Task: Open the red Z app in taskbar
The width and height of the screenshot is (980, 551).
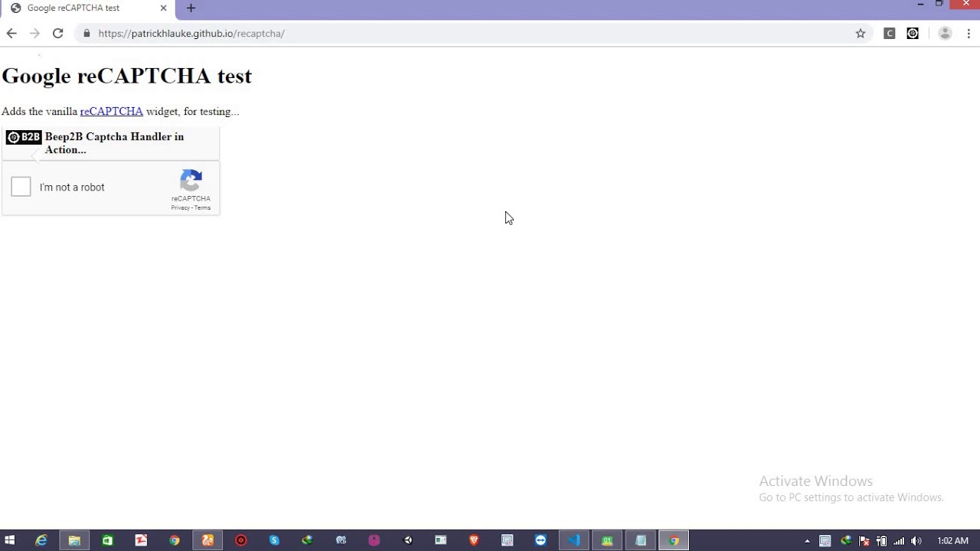Action: 141,540
